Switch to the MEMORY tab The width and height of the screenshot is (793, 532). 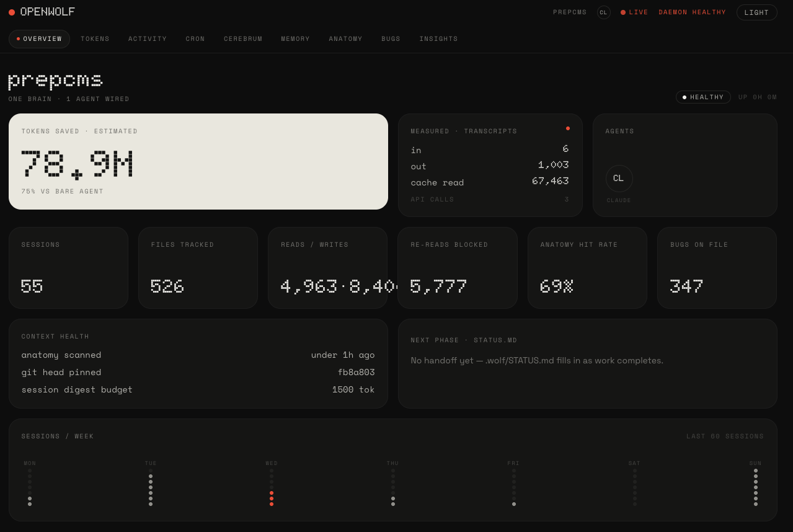(295, 39)
